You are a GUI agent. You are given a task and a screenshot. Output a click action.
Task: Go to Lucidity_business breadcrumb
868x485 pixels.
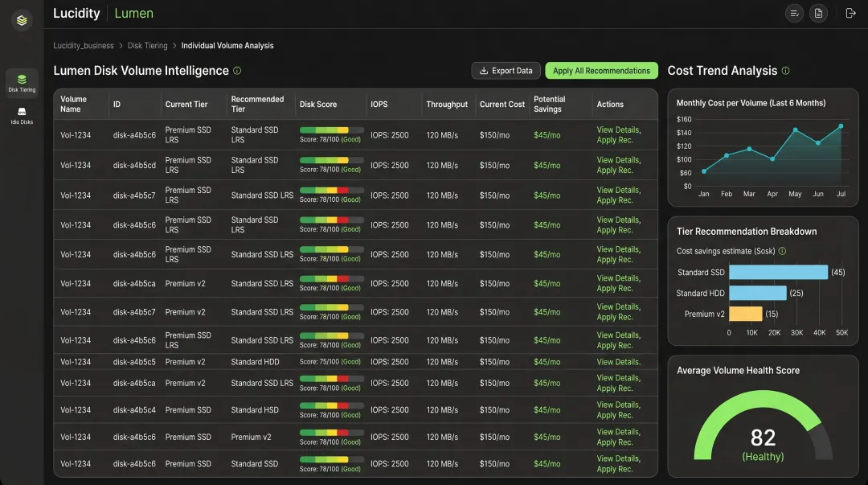coord(84,46)
